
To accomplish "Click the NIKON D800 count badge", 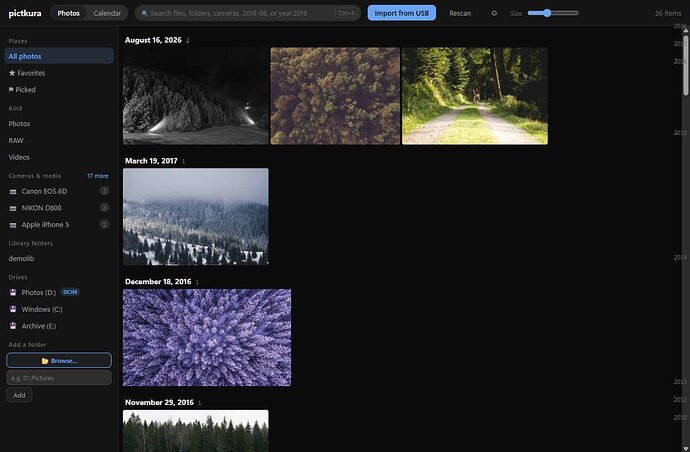I will pyautogui.click(x=104, y=207).
